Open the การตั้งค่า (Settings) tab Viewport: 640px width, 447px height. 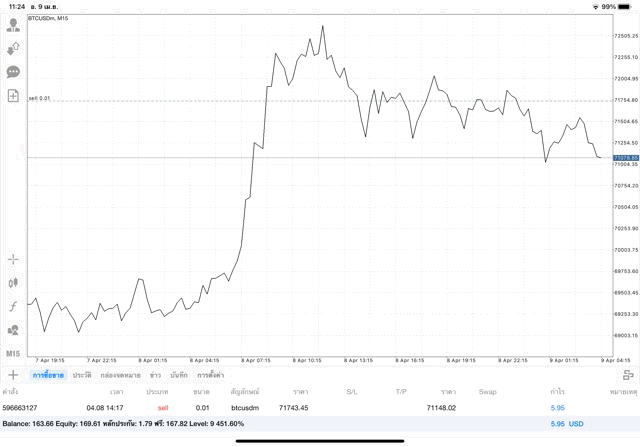210,375
